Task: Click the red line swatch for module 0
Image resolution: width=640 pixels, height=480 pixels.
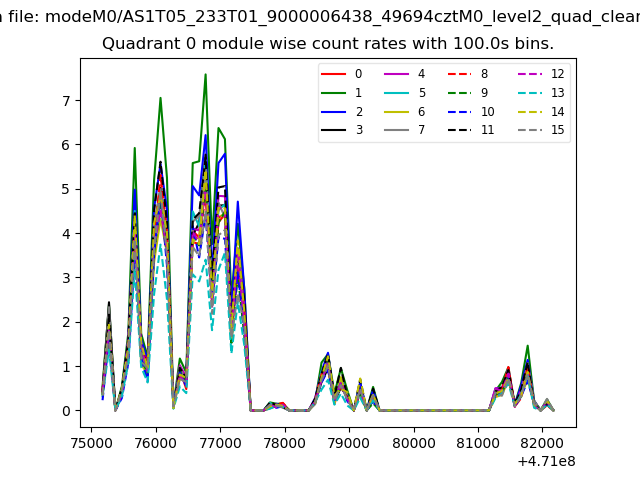Action: coord(334,74)
